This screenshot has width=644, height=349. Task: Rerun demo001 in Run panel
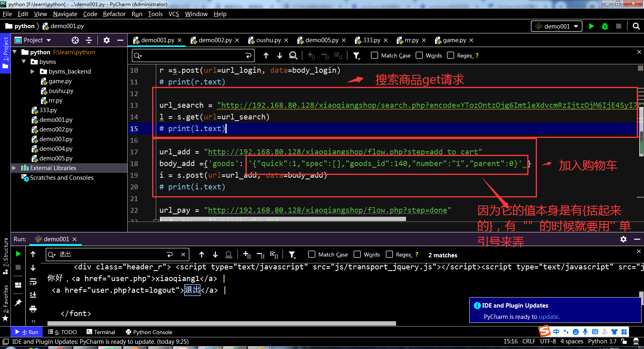pos(18,254)
